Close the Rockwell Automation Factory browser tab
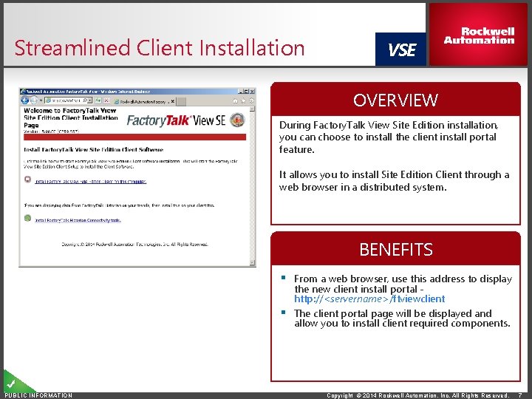The width and height of the screenshot is (532, 399). [x=173, y=101]
